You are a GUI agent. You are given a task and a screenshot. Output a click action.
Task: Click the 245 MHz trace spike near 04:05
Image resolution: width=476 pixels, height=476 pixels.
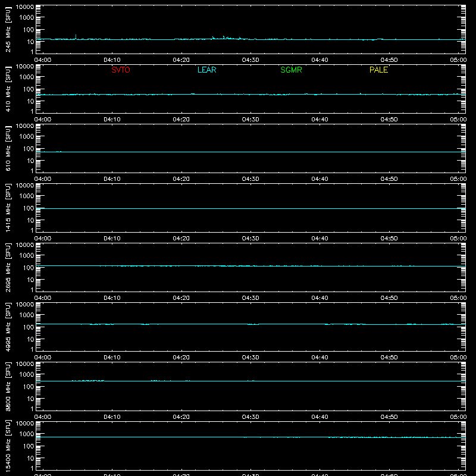point(76,37)
